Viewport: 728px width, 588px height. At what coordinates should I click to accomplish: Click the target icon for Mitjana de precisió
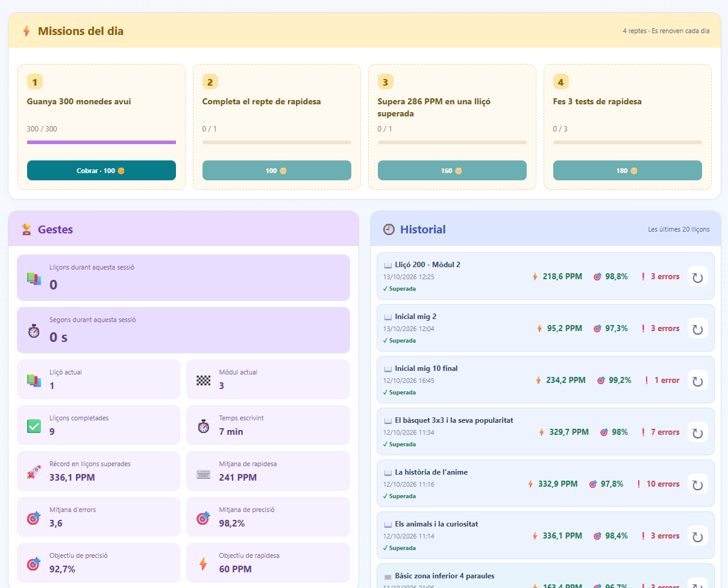(x=204, y=517)
